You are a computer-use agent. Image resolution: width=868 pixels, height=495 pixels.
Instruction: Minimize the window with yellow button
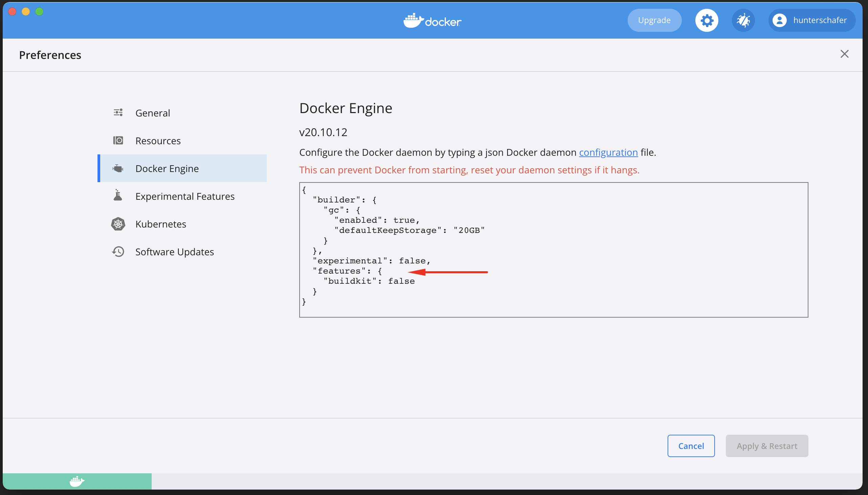click(26, 12)
